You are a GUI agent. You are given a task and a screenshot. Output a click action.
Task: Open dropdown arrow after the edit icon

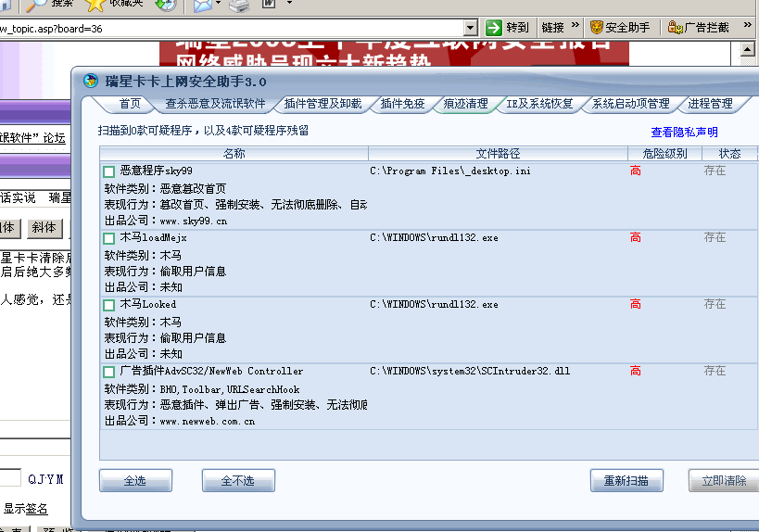tap(289, 3)
